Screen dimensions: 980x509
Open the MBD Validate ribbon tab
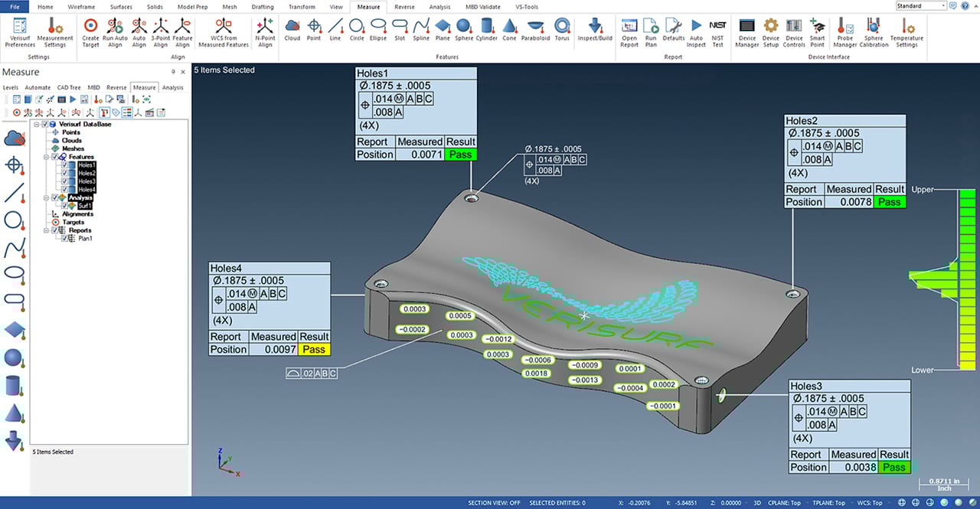482,6
